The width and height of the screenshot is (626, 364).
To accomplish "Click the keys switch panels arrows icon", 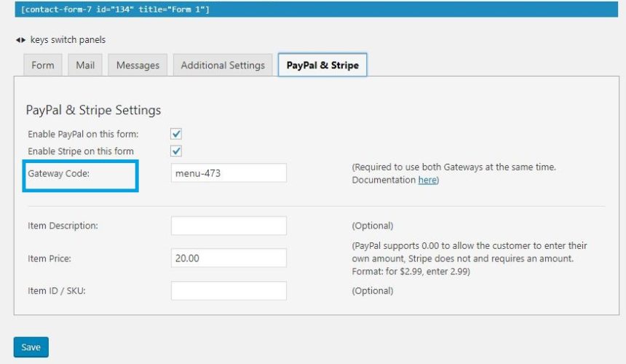I will [21, 40].
